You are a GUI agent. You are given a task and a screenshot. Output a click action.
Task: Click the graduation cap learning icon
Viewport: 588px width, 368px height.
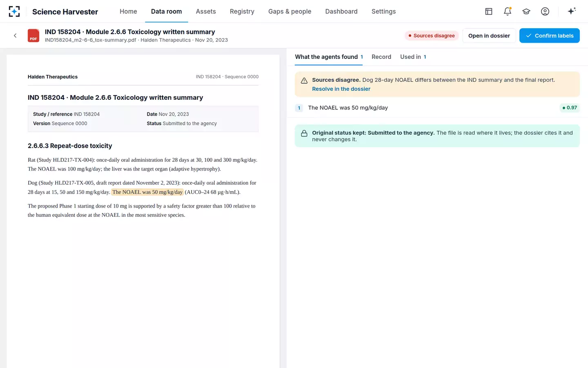click(526, 11)
